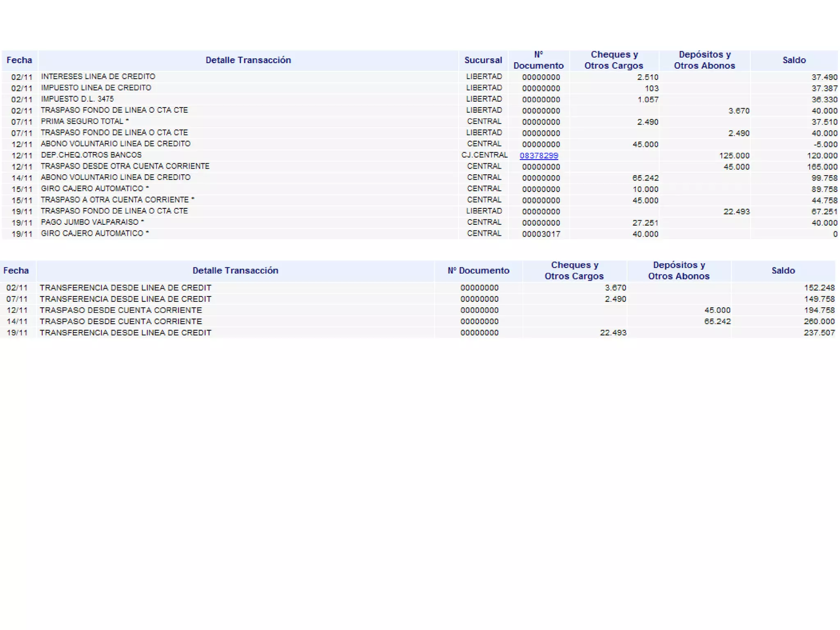Click document number 00003017
The height and width of the screenshot is (630, 840).
(541, 234)
